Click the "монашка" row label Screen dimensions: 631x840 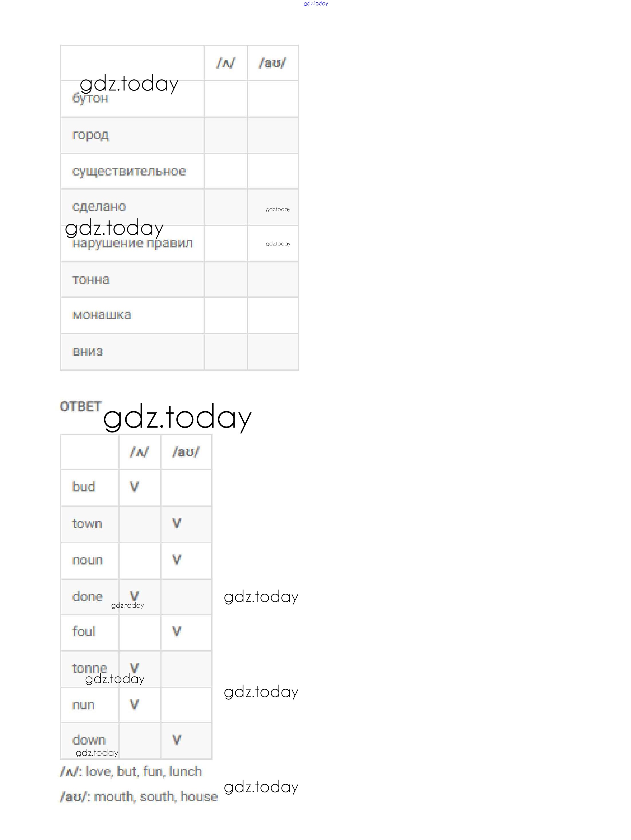click(x=101, y=315)
